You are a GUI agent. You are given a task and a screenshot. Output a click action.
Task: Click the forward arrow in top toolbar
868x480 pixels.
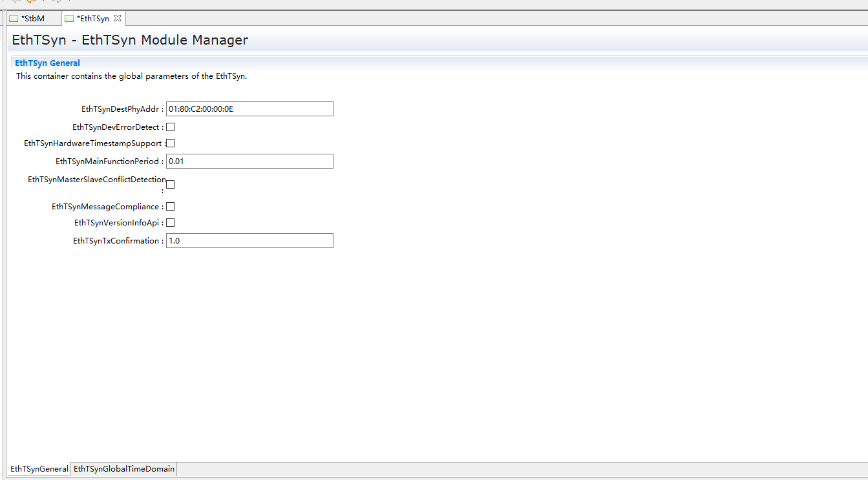[56, 2]
